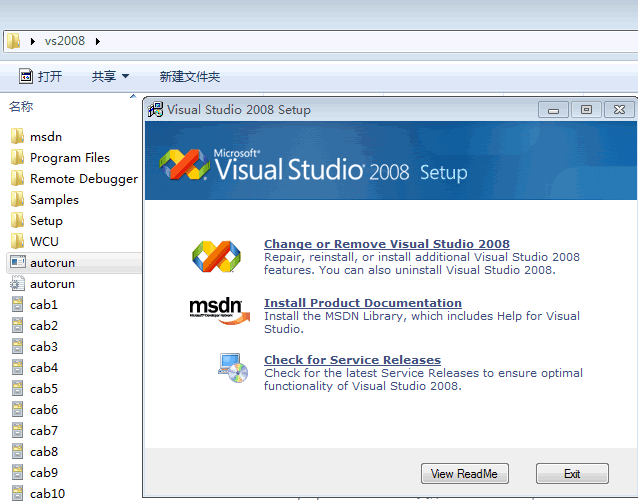Click the Exit button in Setup
The height and width of the screenshot is (503, 638).
click(x=572, y=474)
